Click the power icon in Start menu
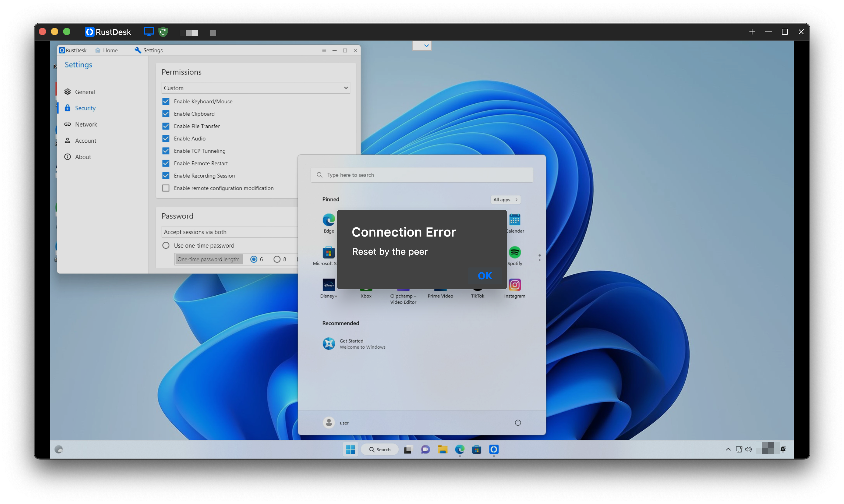Screen dimensions: 844x504 [518, 423]
